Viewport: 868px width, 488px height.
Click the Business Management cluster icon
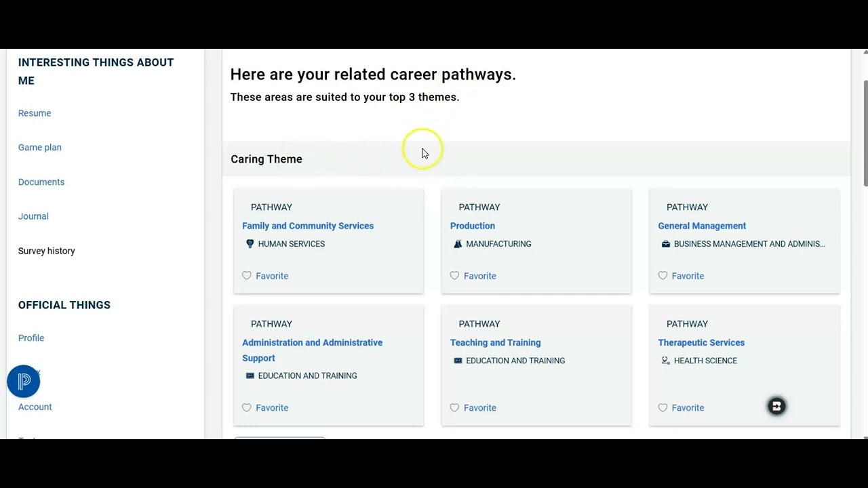tap(665, 244)
